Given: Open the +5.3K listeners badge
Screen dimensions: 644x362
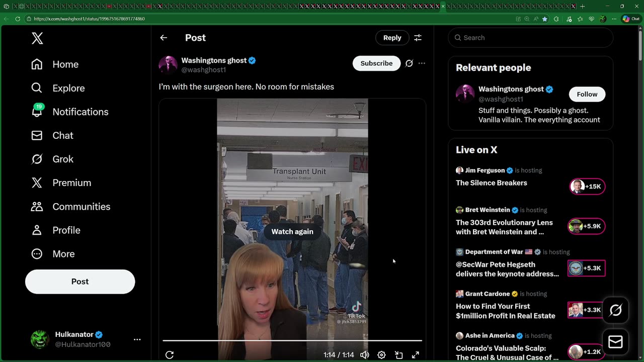Looking at the screenshot, I should click(586, 268).
